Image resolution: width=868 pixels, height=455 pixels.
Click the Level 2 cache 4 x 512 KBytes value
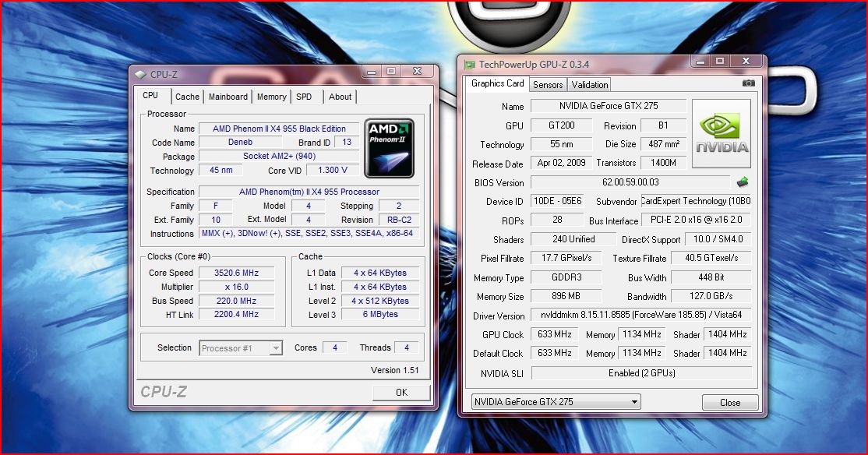tap(380, 301)
